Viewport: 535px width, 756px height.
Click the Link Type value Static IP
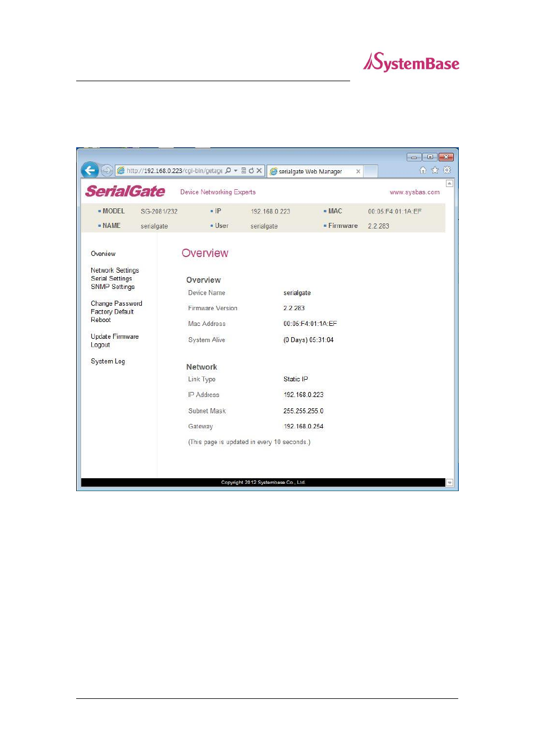[x=296, y=379]
